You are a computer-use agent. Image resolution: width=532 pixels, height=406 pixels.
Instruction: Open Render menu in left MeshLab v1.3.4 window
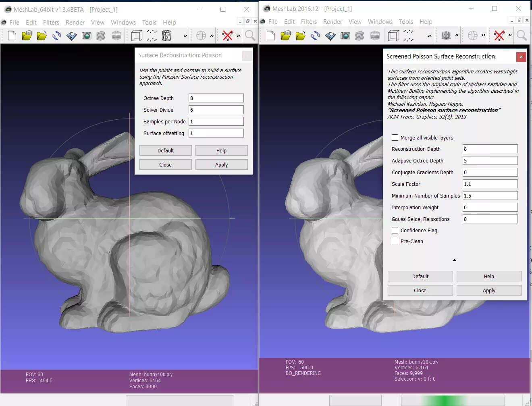75,23
